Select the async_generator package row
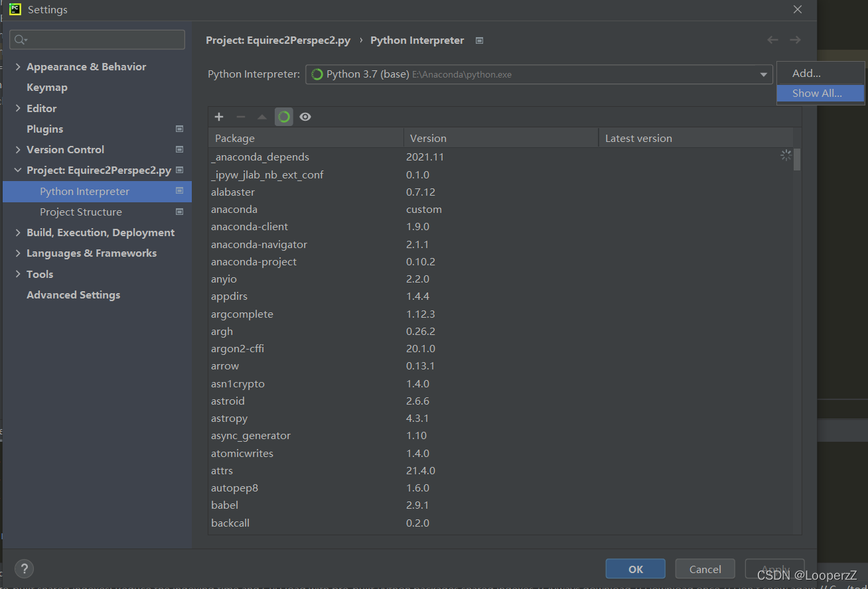The width and height of the screenshot is (868, 589). tap(501, 436)
